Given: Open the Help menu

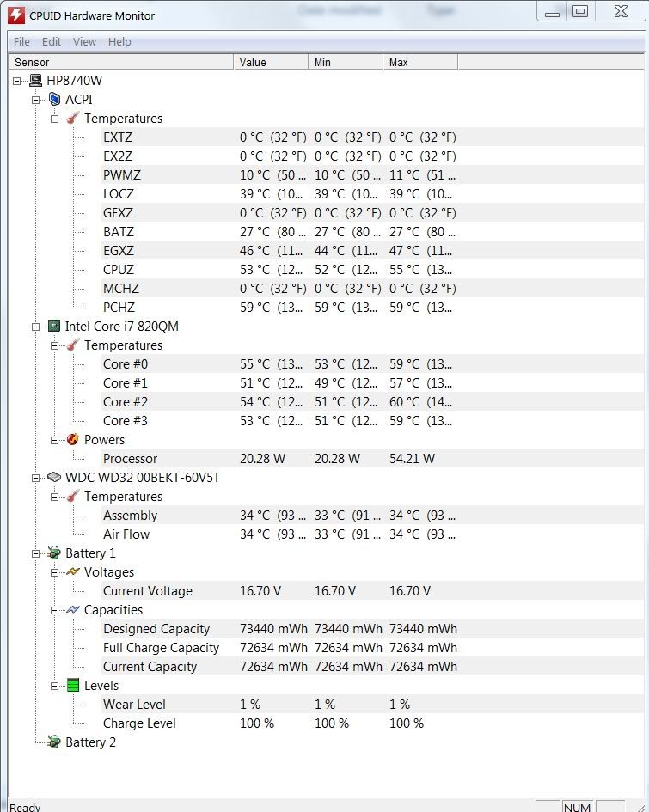Looking at the screenshot, I should [x=119, y=42].
